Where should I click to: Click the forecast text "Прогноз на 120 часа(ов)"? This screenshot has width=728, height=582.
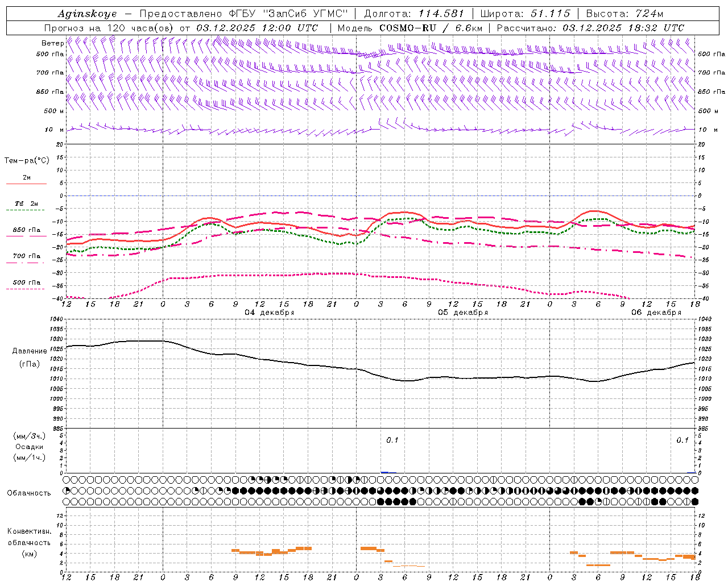(x=109, y=28)
